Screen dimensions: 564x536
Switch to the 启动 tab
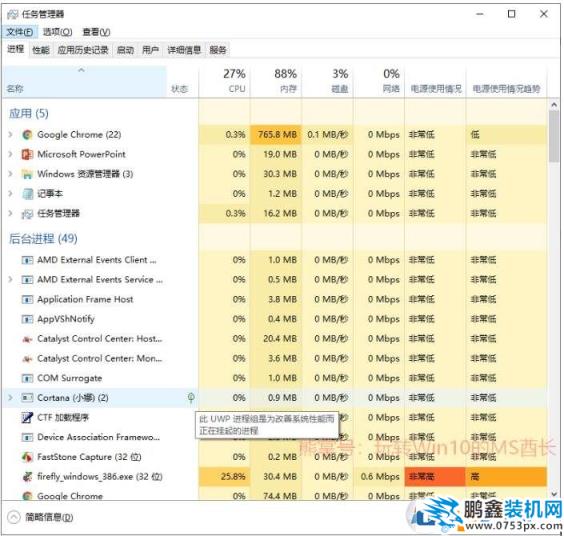pos(125,50)
